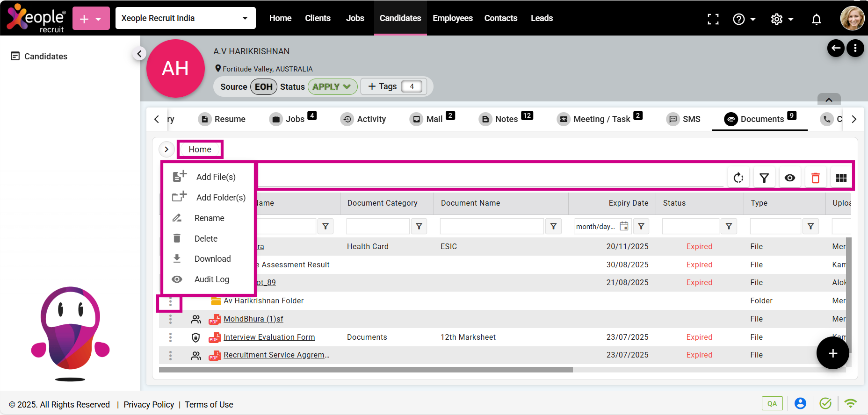Click the Document Name filter input field
Screen dimensions: 868x415
492,226
